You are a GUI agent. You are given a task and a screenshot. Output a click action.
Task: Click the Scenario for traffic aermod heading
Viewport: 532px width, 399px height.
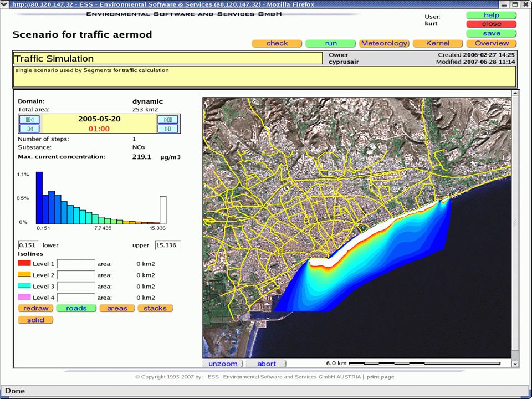coord(82,34)
